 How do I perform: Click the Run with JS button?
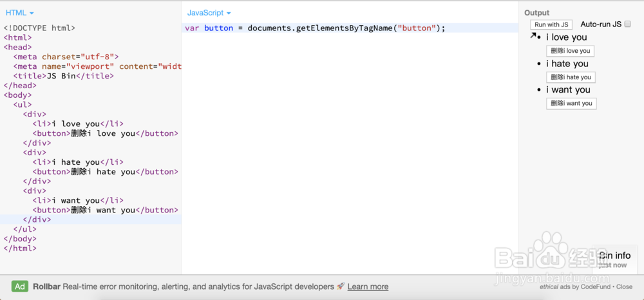[551, 24]
